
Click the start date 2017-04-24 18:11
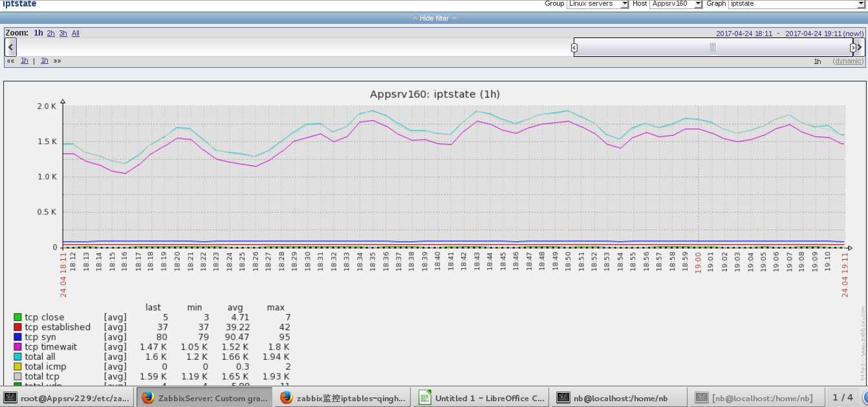744,34
